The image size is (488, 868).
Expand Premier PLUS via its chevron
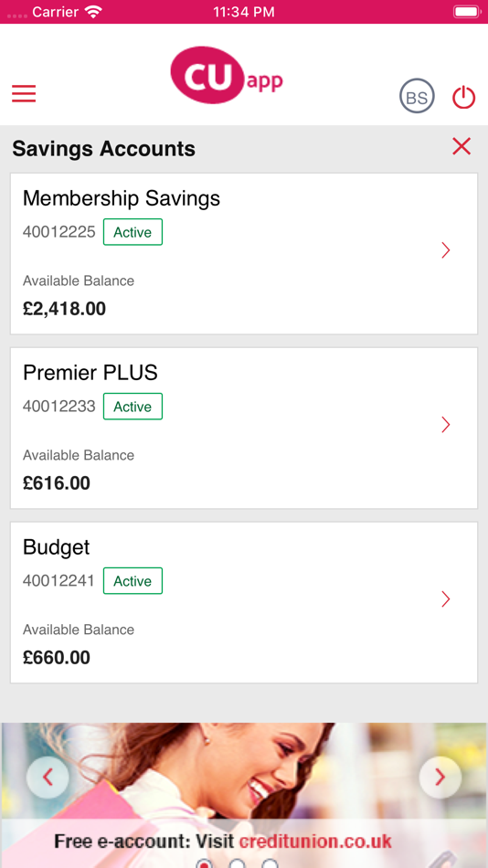click(445, 425)
